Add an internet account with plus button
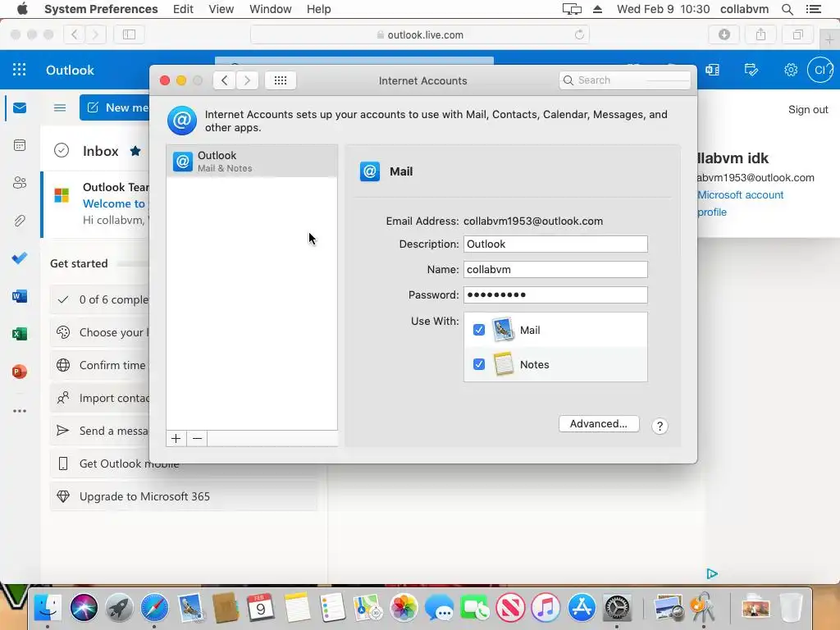This screenshot has height=630, width=840. [x=176, y=438]
